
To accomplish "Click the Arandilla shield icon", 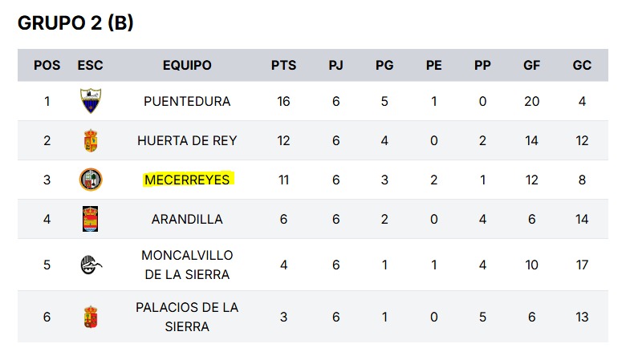I will [90, 219].
